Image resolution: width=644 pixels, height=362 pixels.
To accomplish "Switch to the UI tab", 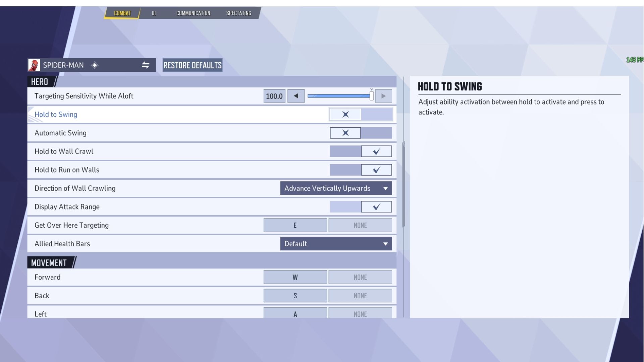I will (154, 13).
